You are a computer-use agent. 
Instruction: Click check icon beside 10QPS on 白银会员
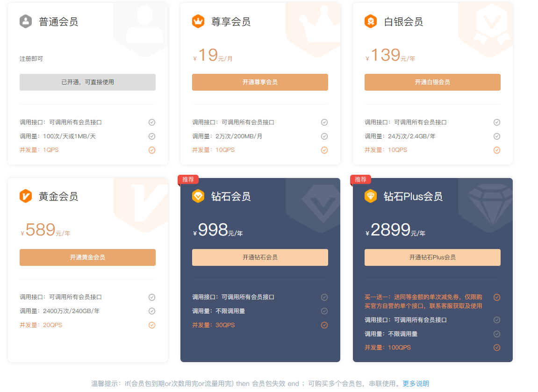coord(496,150)
